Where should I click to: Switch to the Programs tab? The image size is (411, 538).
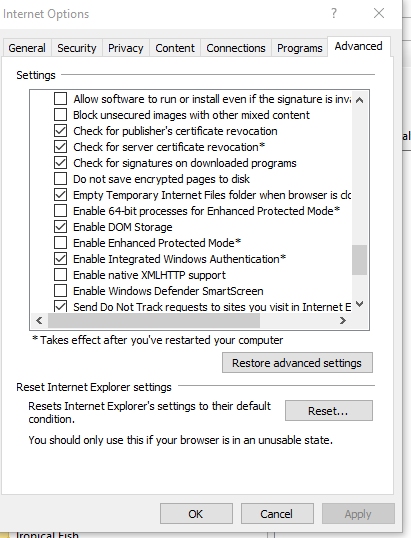pyautogui.click(x=300, y=48)
